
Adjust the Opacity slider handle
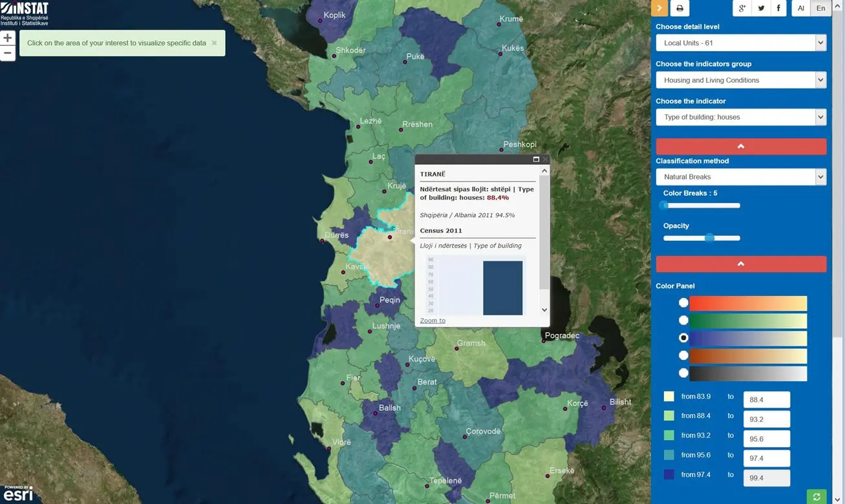[x=709, y=238]
